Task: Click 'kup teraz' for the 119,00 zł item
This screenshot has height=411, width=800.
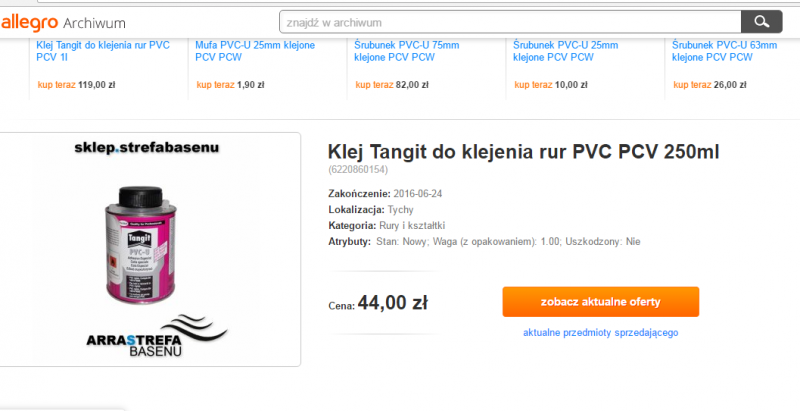Action: [x=57, y=85]
